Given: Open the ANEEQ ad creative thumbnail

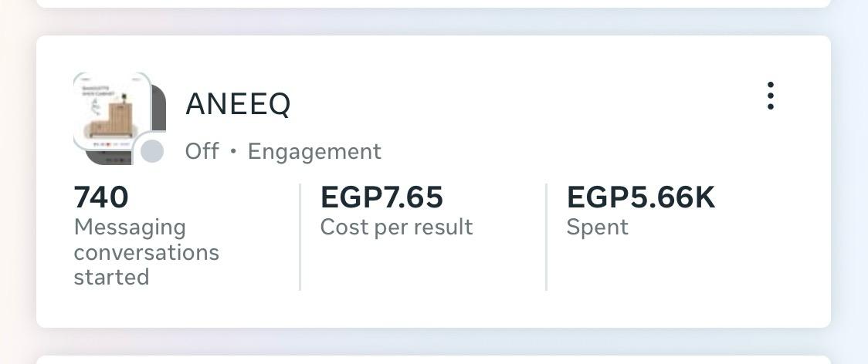Looking at the screenshot, I should tap(116, 116).
